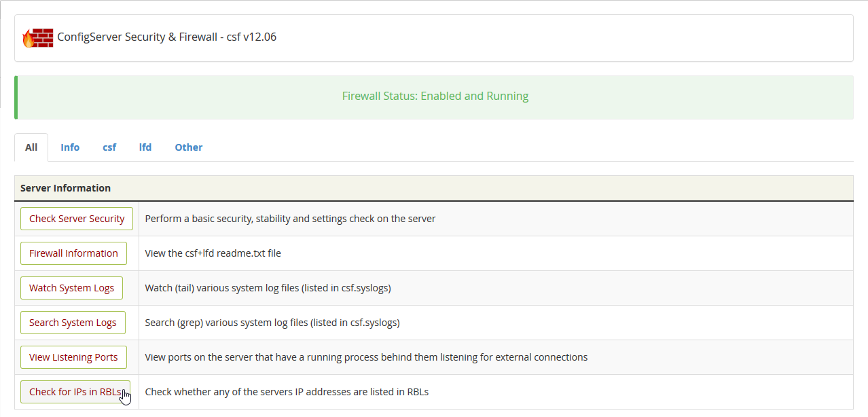Switch to the Info tab
The image size is (868, 417).
tap(70, 147)
